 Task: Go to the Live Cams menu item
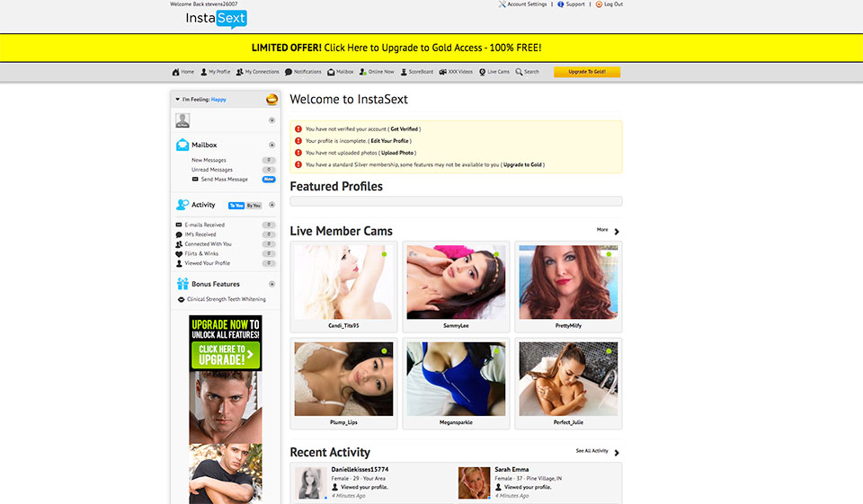pos(494,72)
